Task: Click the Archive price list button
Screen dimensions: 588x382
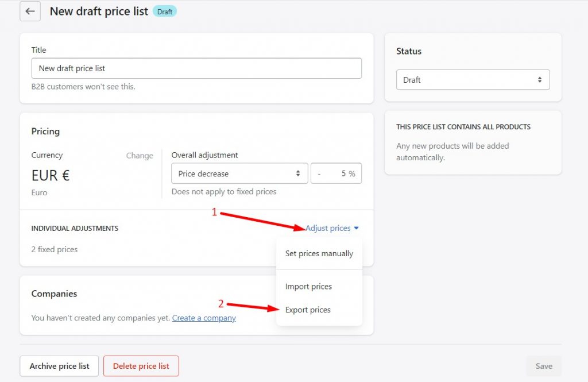Action: click(59, 366)
